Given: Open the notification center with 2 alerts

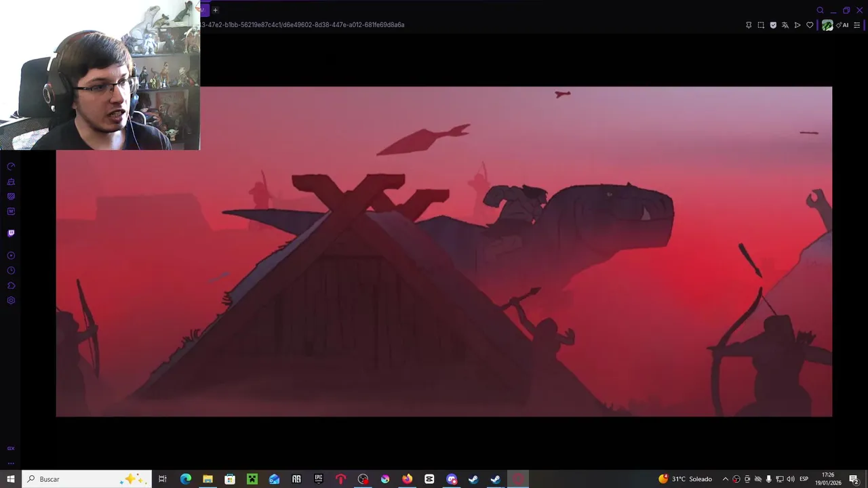Looking at the screenshot, I should (x=854, y=479).
